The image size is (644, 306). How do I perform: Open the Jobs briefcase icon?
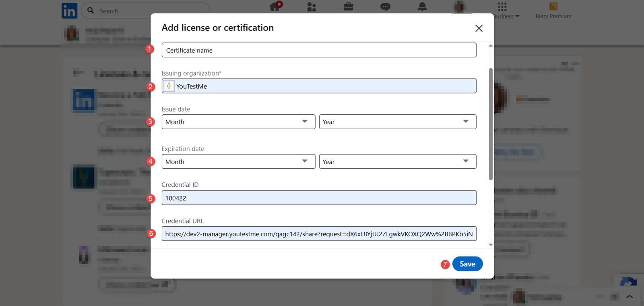[349, 7]
